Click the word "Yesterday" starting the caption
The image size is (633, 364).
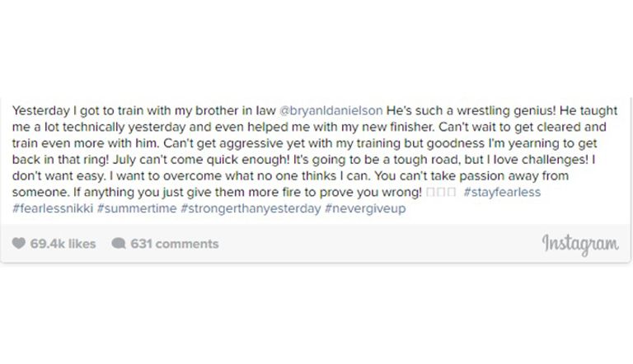40,110
